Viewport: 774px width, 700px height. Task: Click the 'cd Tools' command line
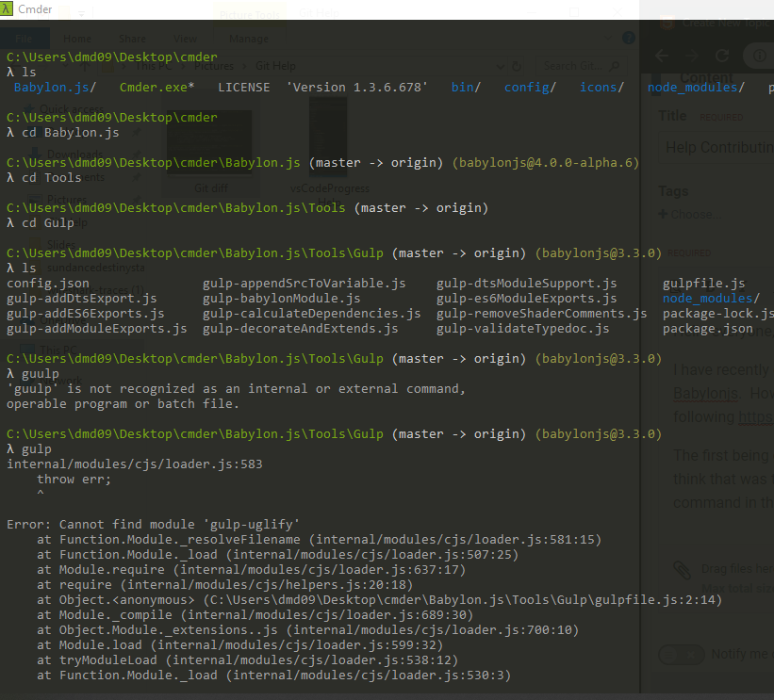coord(44,177)
